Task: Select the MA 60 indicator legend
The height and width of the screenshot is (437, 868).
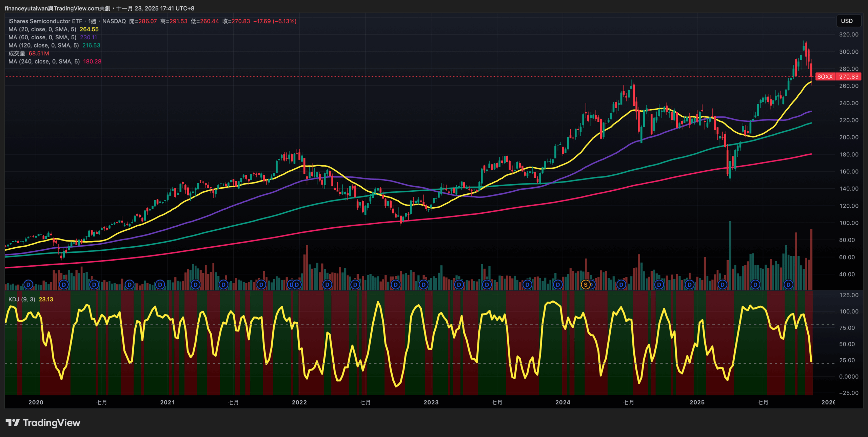Action: pos(42,37)
